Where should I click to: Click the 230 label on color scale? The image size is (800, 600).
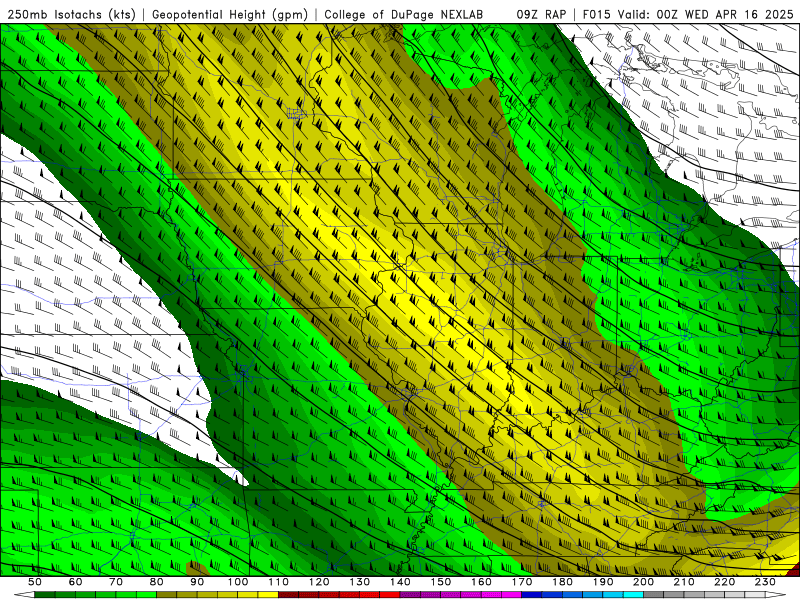pyautogui.click(x=765, y=582)
